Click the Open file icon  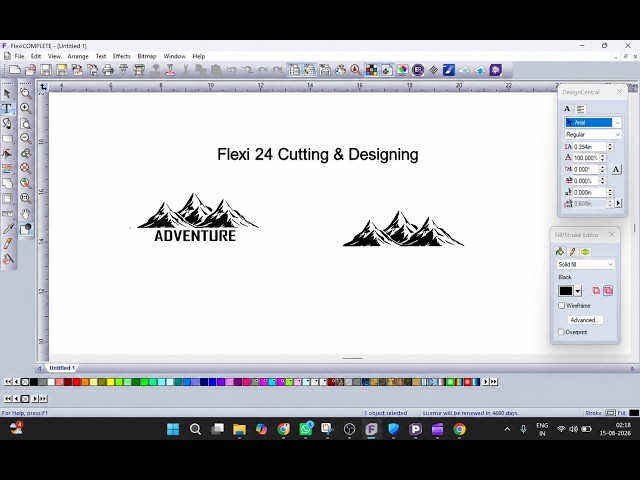pyautogui.click(x=30, y=70)
